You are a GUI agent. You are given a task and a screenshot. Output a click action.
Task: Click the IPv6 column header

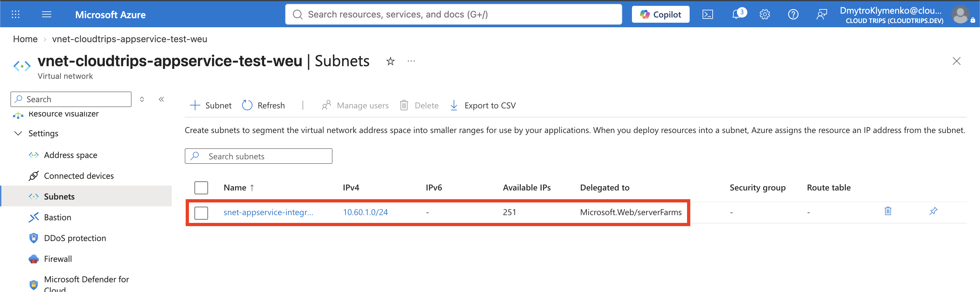434,188
